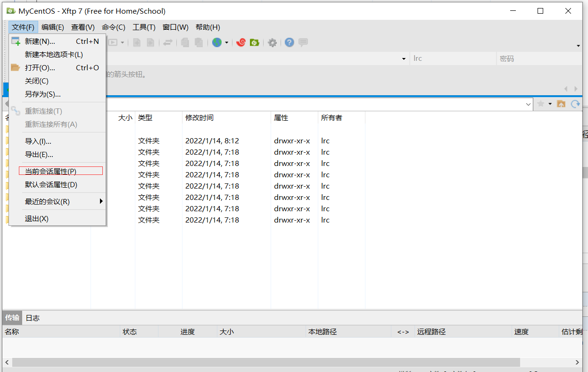Screen dimensions: 588x372
Task: Sort files by 修改时间 column header
Action: tap(226, 118)
